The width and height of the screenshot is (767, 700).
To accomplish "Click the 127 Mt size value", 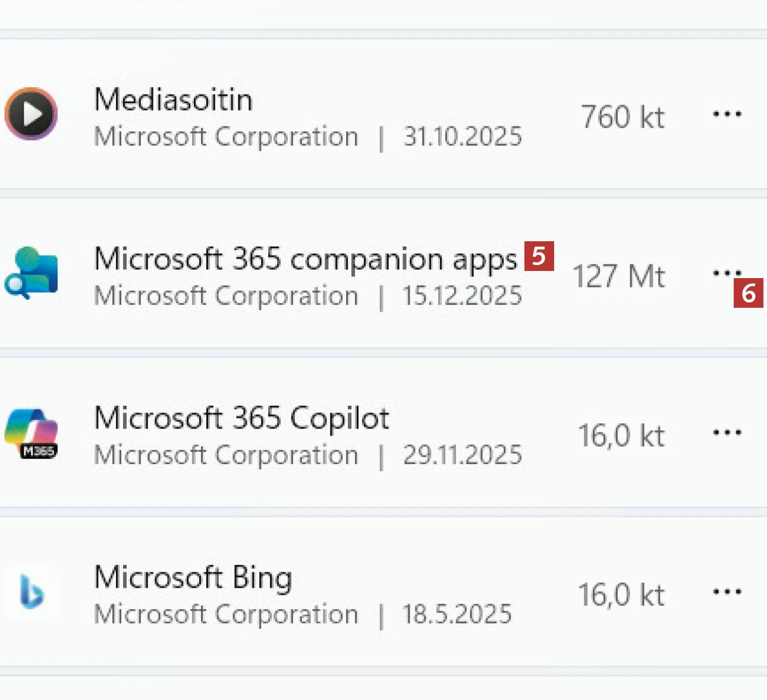I will point(618,276).
